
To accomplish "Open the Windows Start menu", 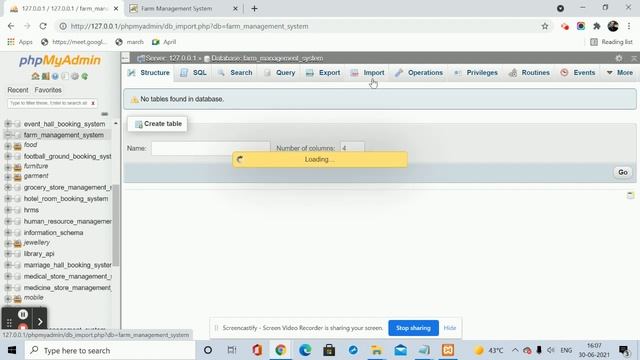I will (12, 350).
